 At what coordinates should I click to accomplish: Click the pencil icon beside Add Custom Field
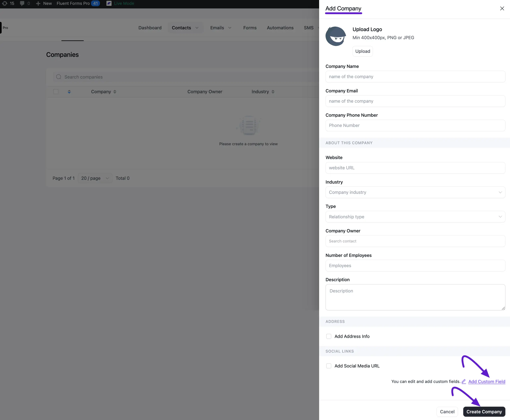(464, 381)
